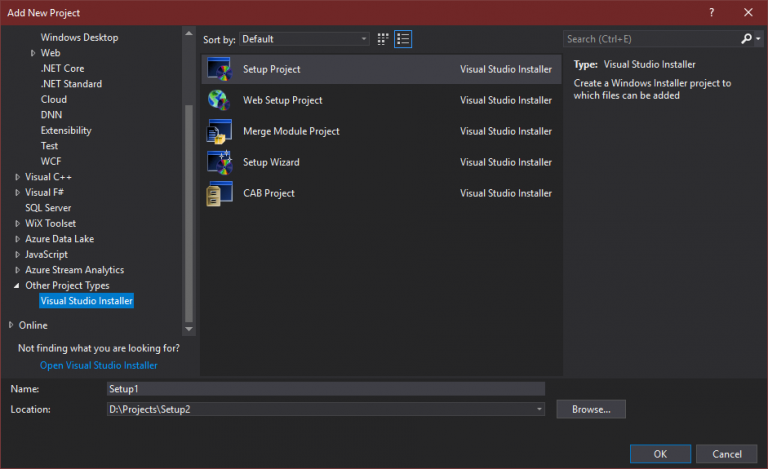Click Open Visual Studio Installer link

(99, 365)
